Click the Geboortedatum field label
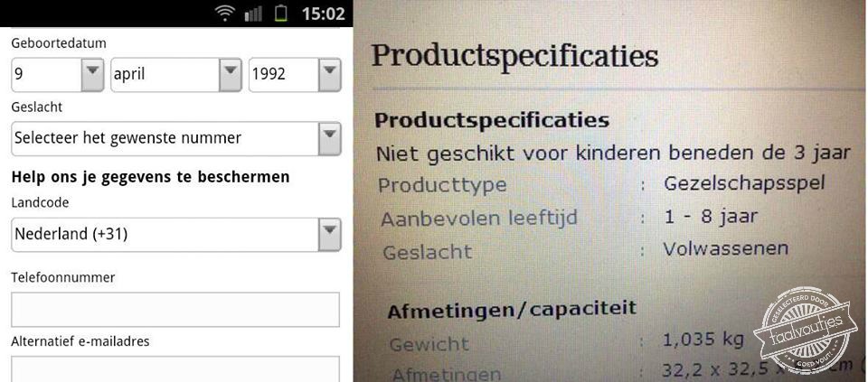Screen dimensions: 868x382 pyautogui.click(x=58, y=42)
